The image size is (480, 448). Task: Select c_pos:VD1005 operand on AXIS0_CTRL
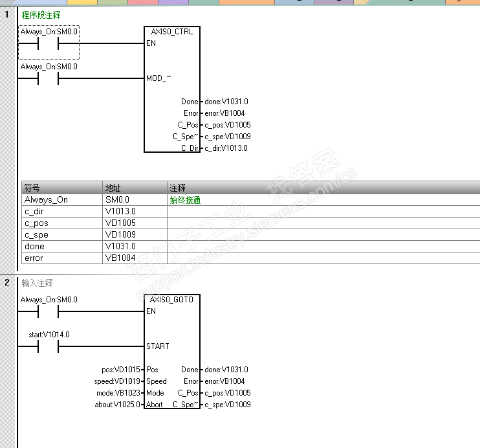coord(228,125)
